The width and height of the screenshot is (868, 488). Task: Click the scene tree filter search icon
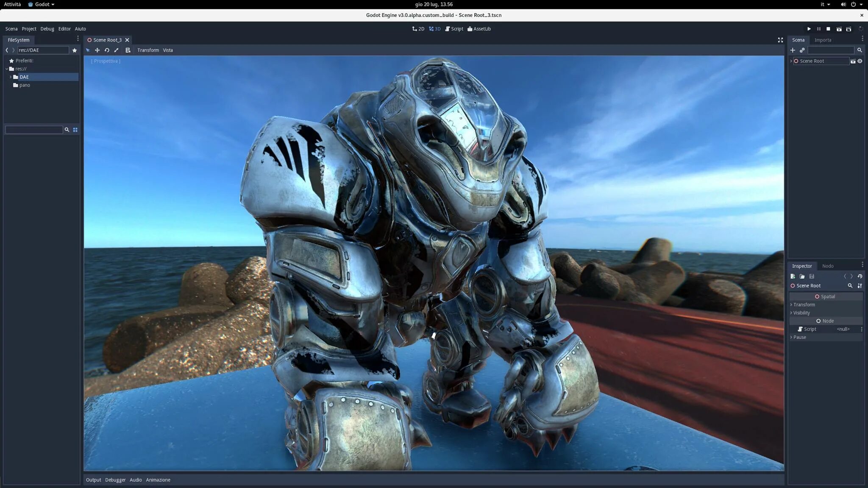[x=860, y=50]
